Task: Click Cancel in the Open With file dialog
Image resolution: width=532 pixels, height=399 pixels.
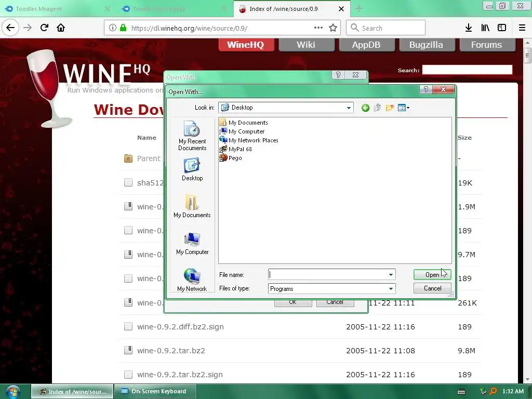Action: 432,288
